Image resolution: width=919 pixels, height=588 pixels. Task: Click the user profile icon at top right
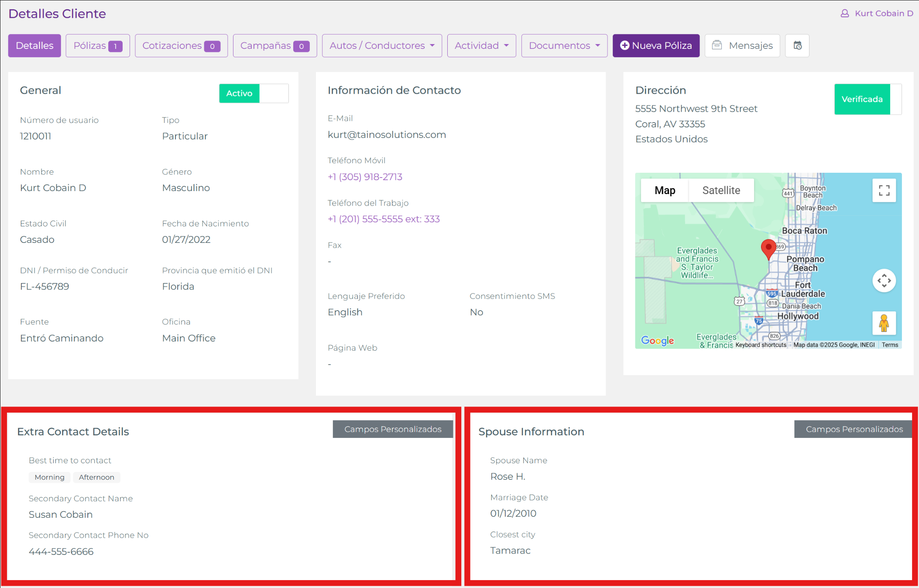[x=845, y=14]
